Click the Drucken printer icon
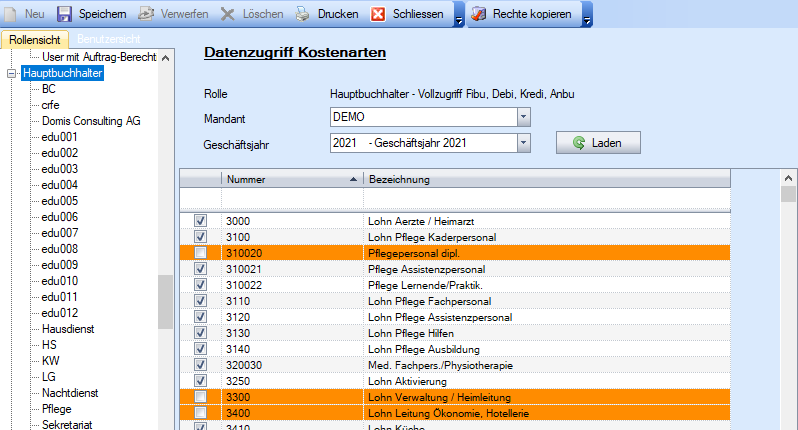Screen dimensions: 798x430 point(303,14)
